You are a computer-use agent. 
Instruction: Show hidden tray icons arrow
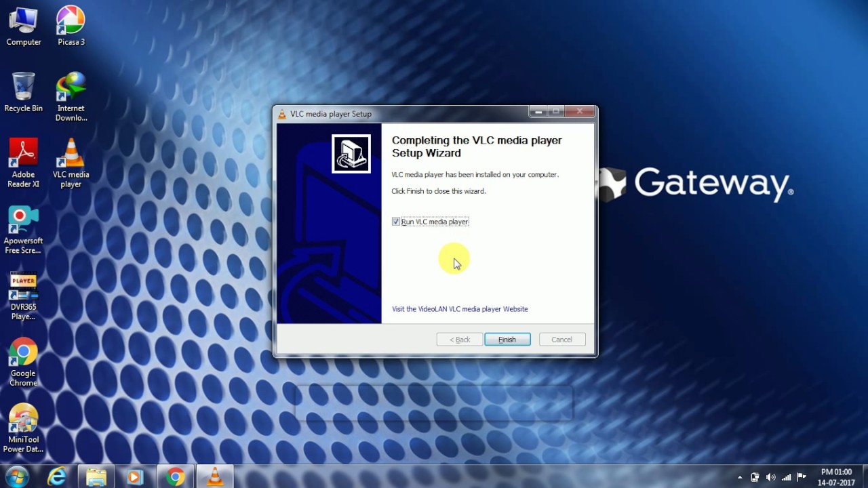(x=740, y=477)
